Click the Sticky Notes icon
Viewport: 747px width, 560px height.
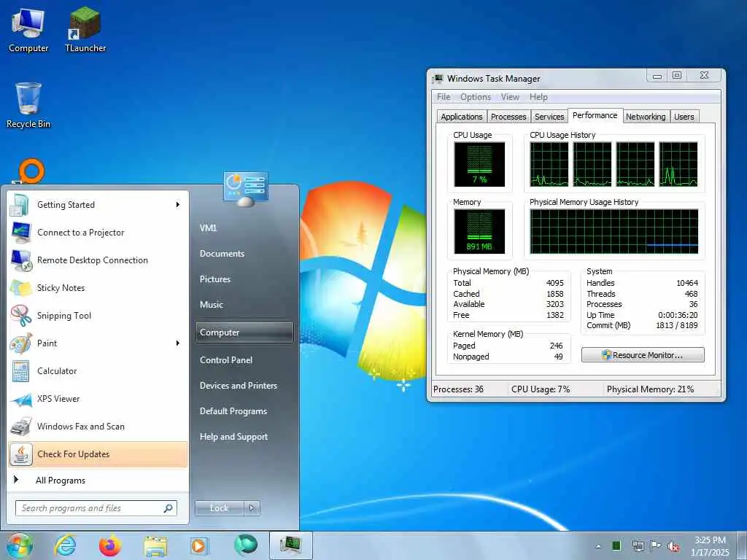21,287
